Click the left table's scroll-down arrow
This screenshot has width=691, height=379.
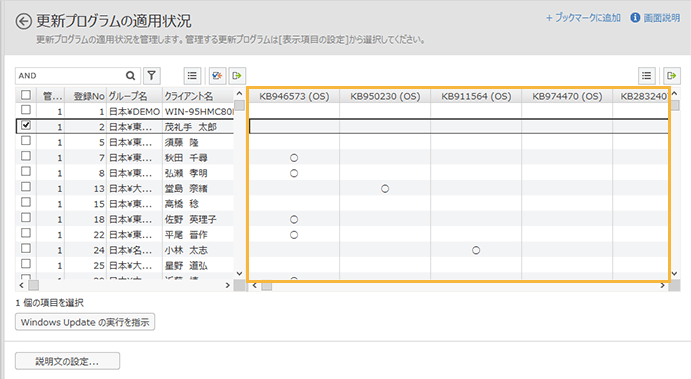(x=239, y=274)
